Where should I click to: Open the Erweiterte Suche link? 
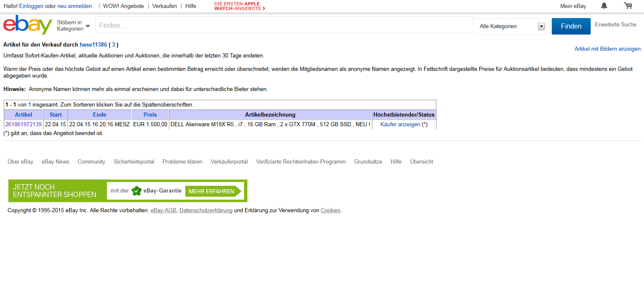(615, 25)
